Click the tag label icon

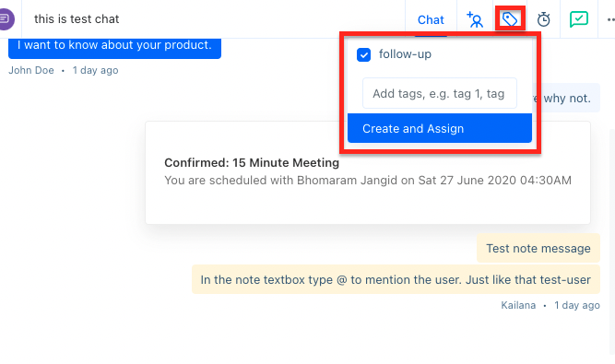(x=510, y=18)
